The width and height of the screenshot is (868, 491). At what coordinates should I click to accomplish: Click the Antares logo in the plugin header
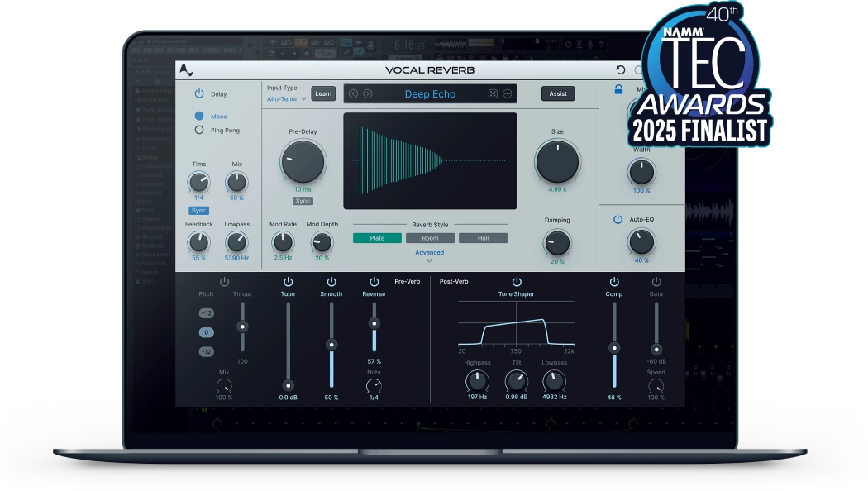(186, 70)
